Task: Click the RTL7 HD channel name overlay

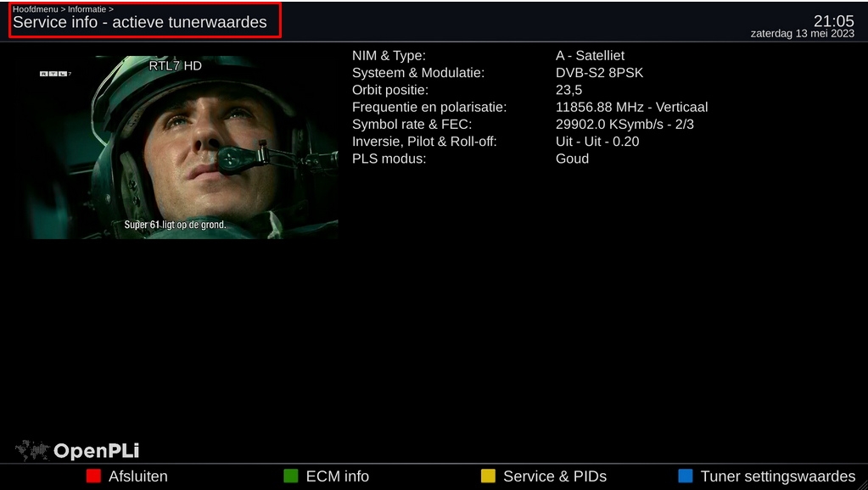Action: pos(176,66)
